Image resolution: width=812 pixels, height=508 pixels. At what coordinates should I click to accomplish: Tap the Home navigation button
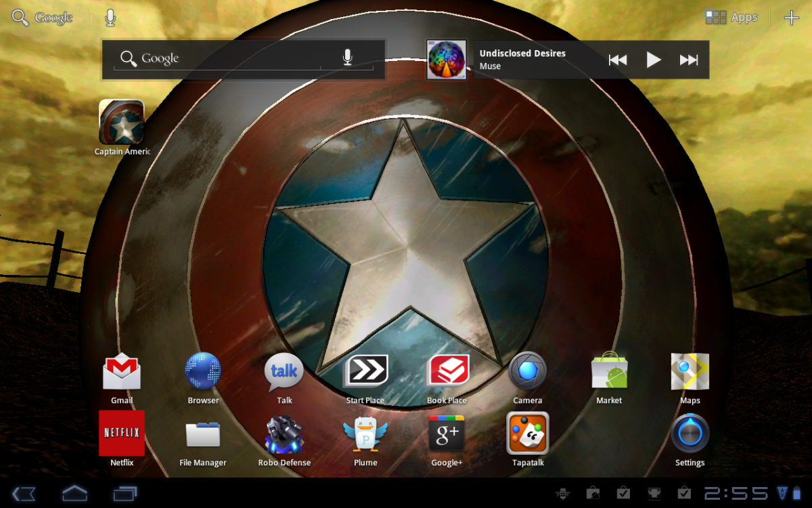tap(74, 494)
